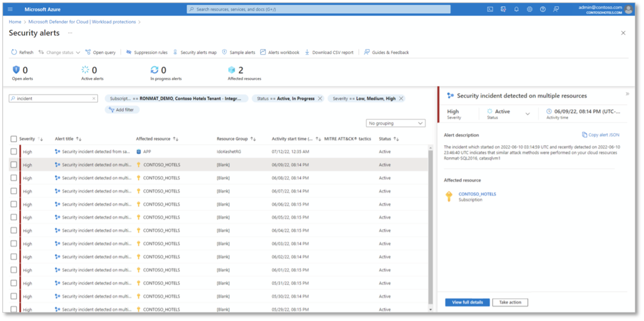The width and height of the screenshot is (644, 321).
Task: Open the Azure portal hamburger menu
Action: tap(10, 10)
